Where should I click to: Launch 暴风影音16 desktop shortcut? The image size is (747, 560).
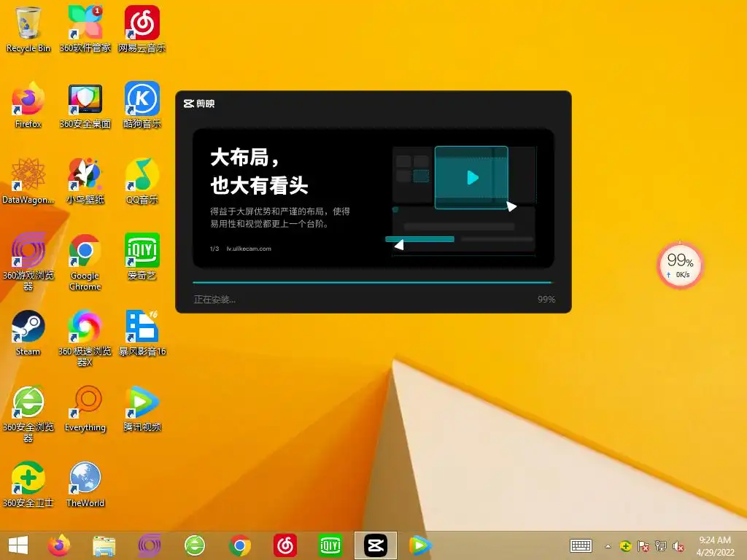[142, 332]
